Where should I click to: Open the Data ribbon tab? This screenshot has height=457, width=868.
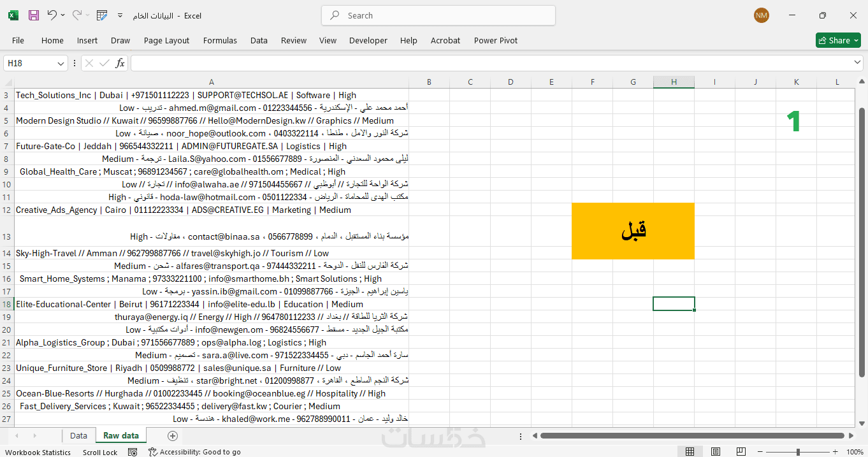(x=259, y=40)
